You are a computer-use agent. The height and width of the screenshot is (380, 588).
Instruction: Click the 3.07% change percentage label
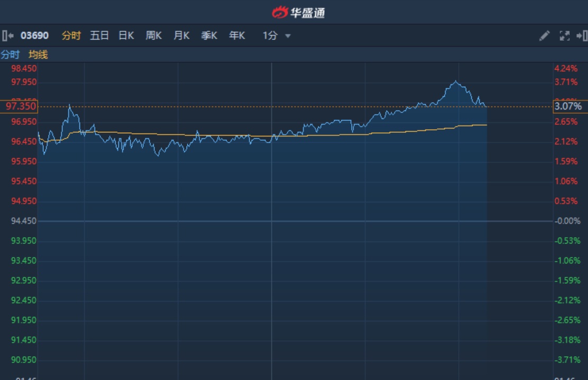(568, 106)
